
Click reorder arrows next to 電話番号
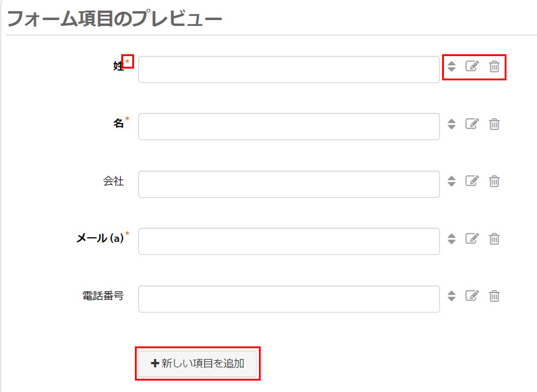pos(451,296)
